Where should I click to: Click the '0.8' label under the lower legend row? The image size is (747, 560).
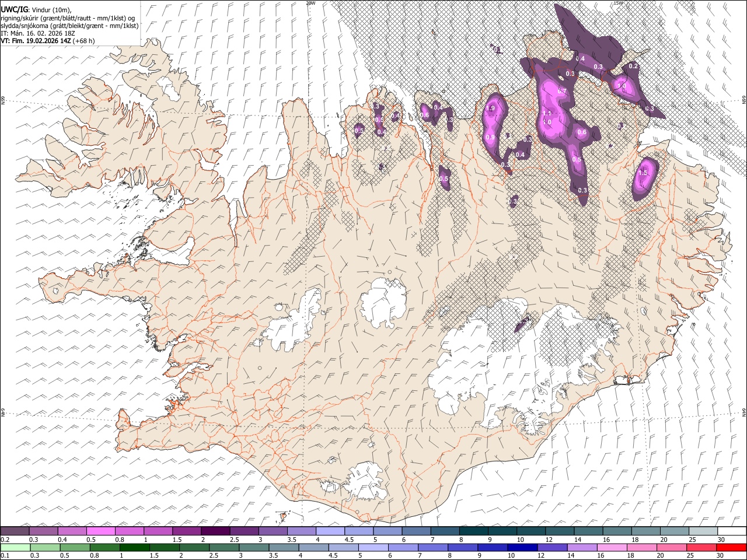click(x=94, y=555)
